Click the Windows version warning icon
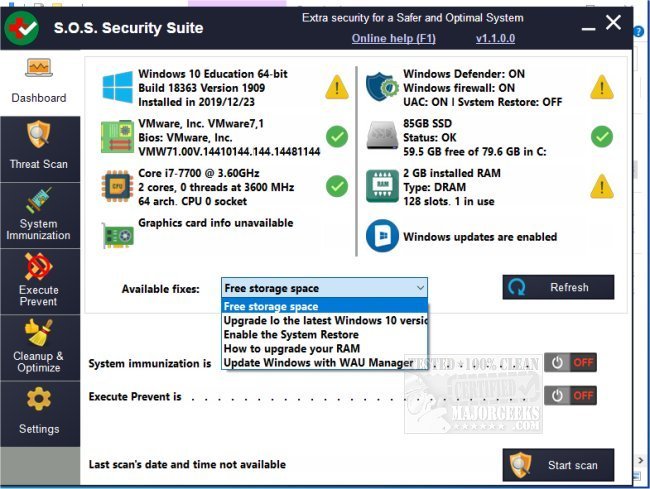Screen dimensions: 650x489 (337, 87)
